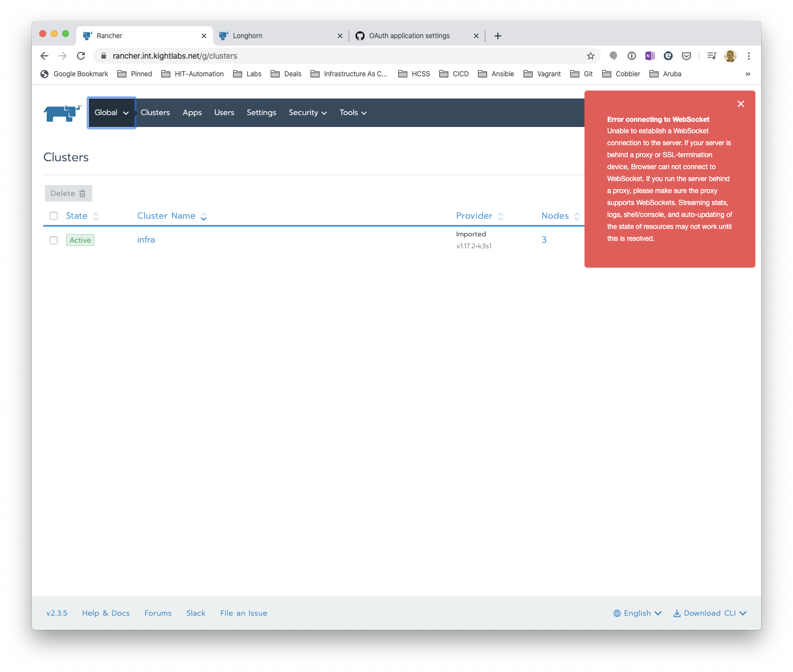Toggle the select-all checkbox in the table header
Image resolution: width=793 pixels, height=672 pixels.
tap(54, 216)
